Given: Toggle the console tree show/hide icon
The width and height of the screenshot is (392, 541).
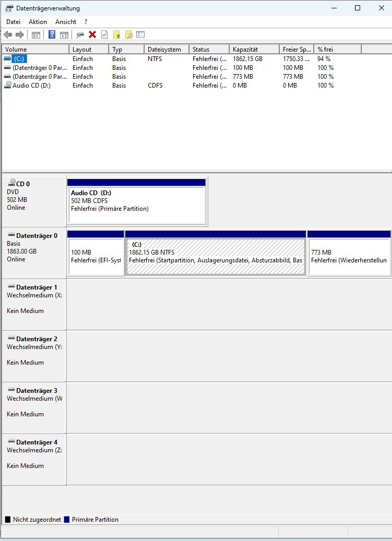Looking at the screenshot, I should (36, 34).
